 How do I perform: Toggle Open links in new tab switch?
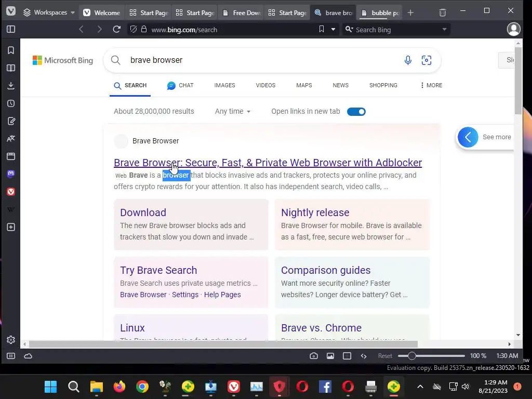[x=356, y=112]
